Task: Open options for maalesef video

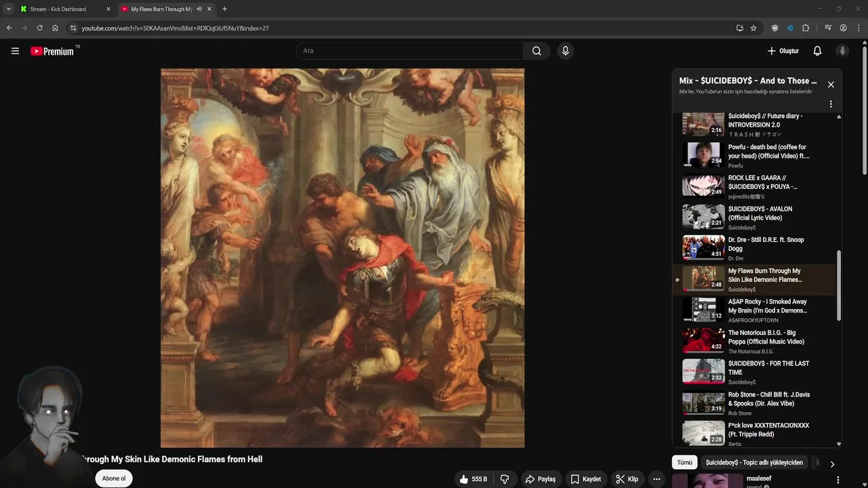Action: 838,480
